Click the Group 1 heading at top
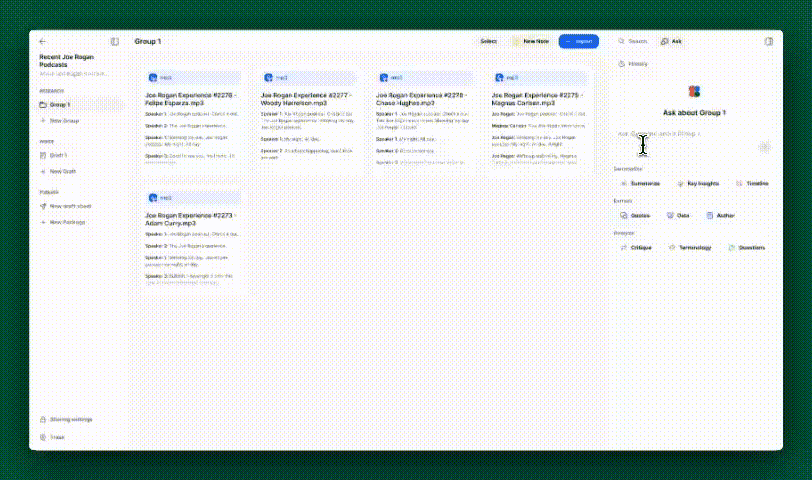Screen dimensions: 812x480 (x=148, y=41)
